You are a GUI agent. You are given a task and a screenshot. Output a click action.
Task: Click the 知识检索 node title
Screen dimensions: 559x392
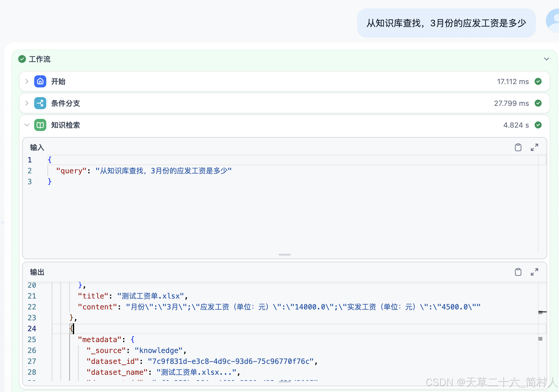(x=65, y=125)
